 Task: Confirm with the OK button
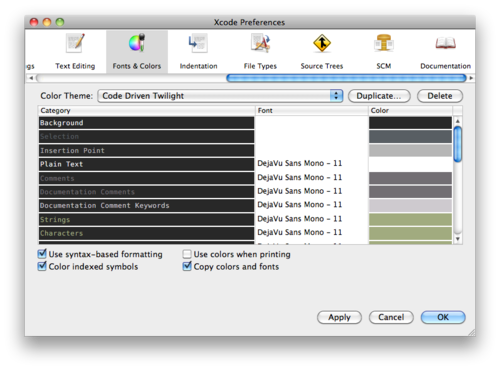443,317
